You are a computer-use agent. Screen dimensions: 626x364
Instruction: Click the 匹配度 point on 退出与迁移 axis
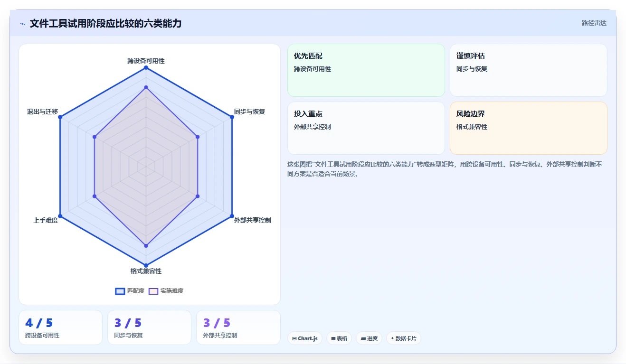(x=60, y=117)
